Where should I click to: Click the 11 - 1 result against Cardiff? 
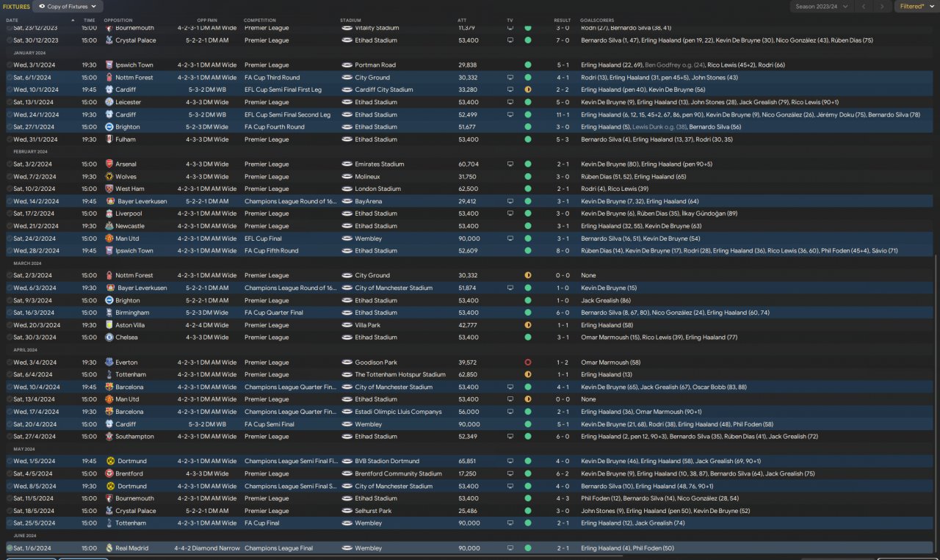point(563,114)
